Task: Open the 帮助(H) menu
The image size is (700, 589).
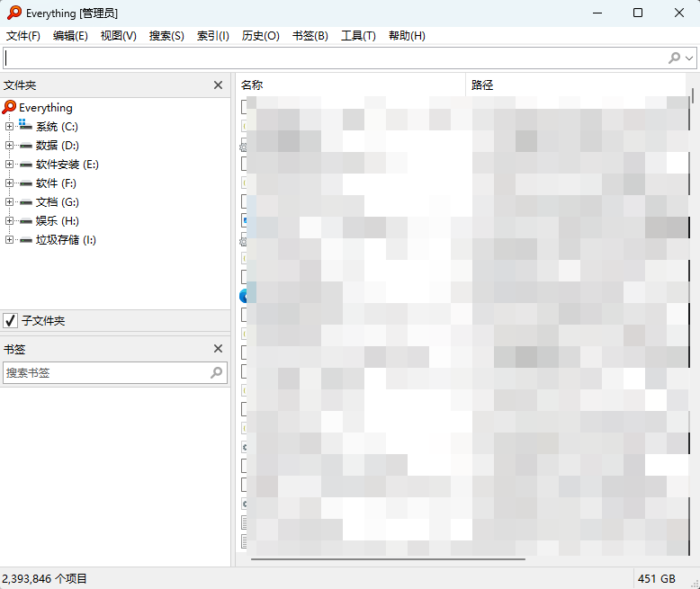Action: [407, 36]
